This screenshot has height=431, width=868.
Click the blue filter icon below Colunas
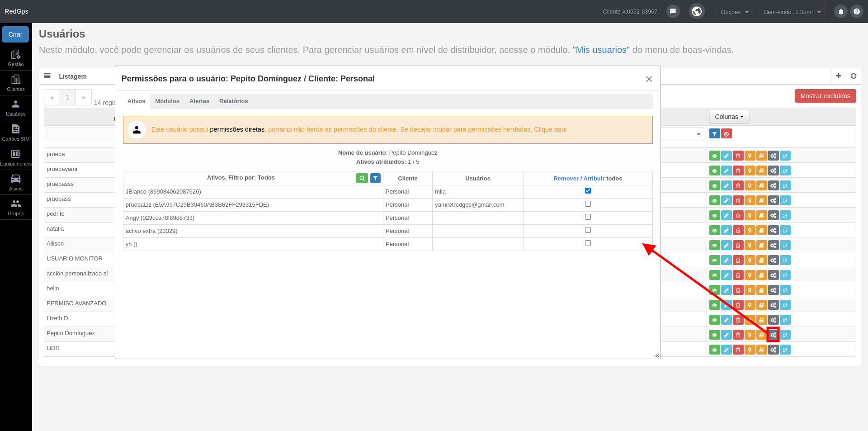click(715, 134)
